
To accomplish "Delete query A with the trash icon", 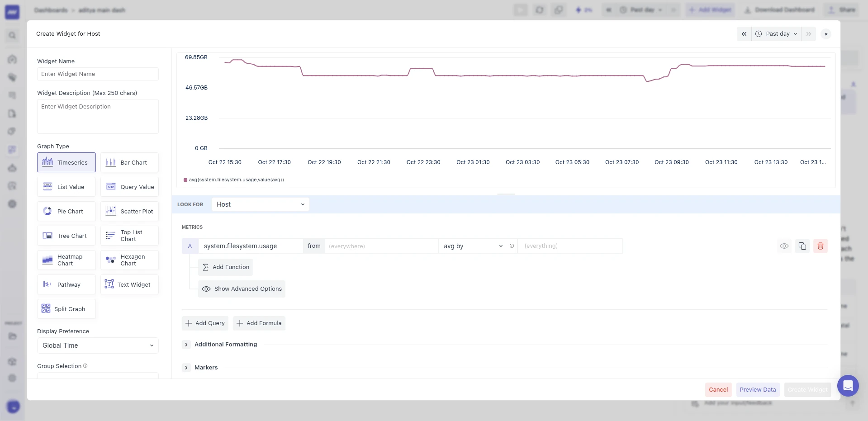I will tap(821, 246).
